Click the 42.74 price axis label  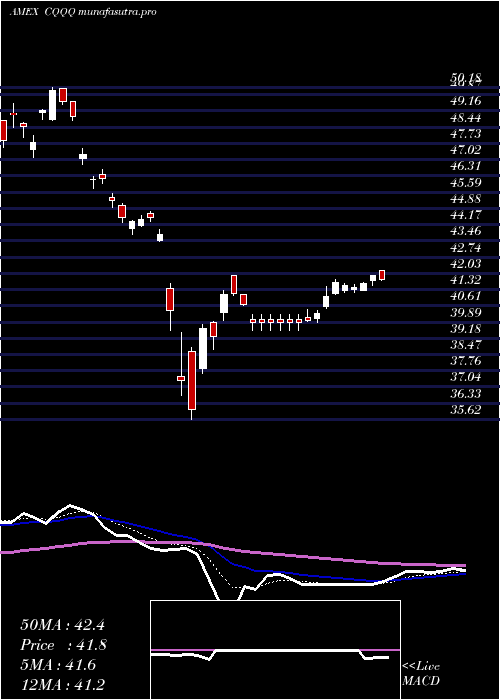(x=466, y=247)
